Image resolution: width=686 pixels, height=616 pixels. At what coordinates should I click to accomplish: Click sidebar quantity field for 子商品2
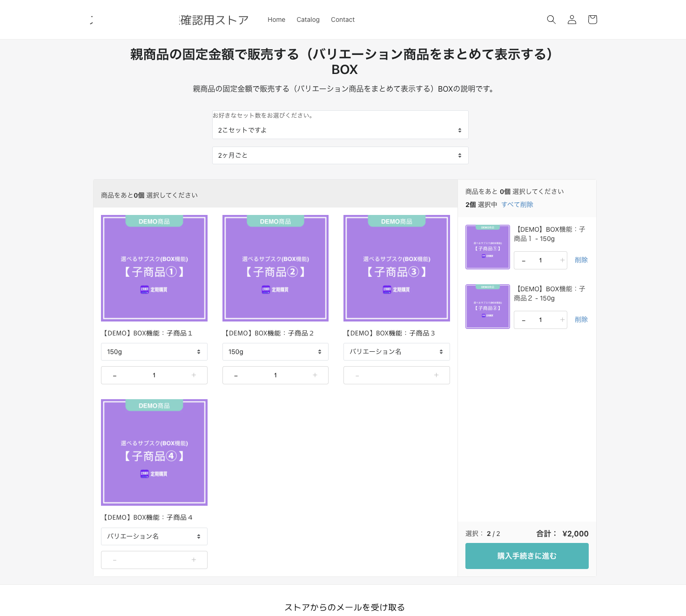(541, 320)
